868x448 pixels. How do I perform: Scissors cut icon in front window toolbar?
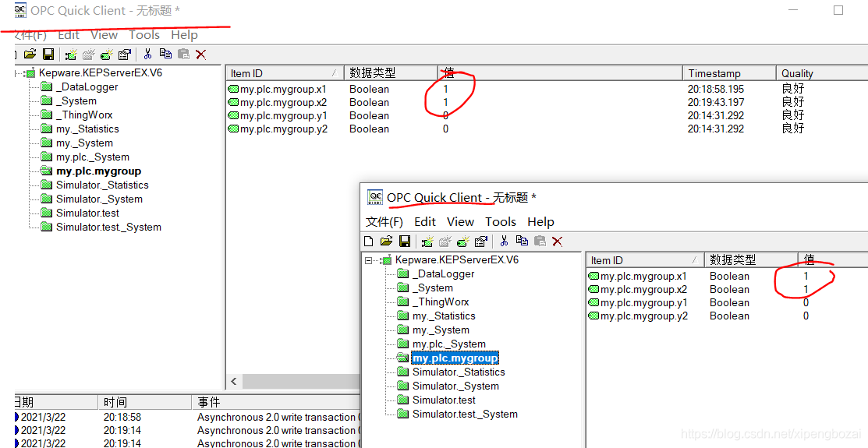coord(504,241)
